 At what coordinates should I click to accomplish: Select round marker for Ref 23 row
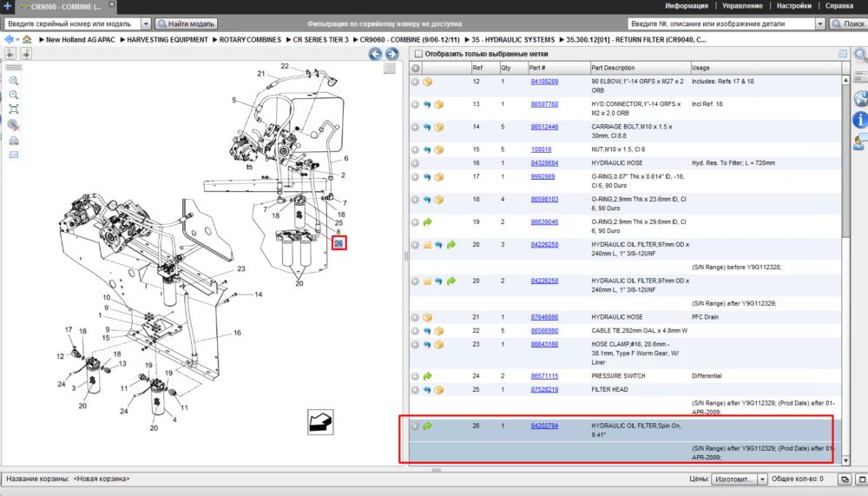tap(415, 345)
